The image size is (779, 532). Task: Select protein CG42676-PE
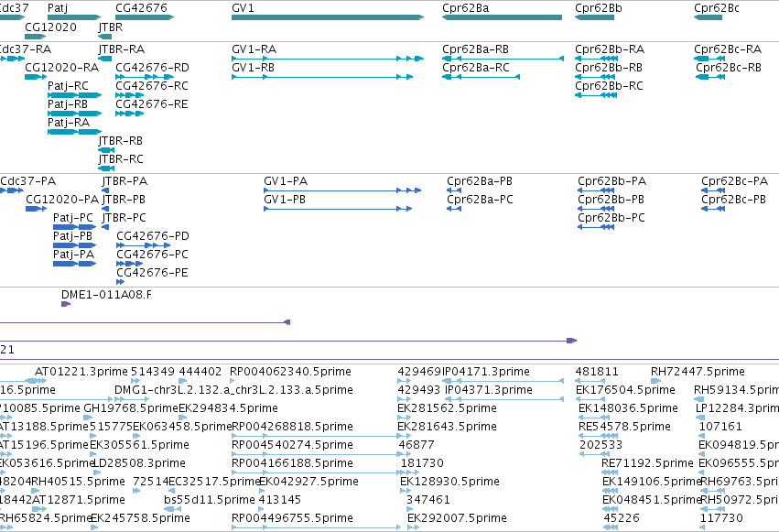coord(121,282)
